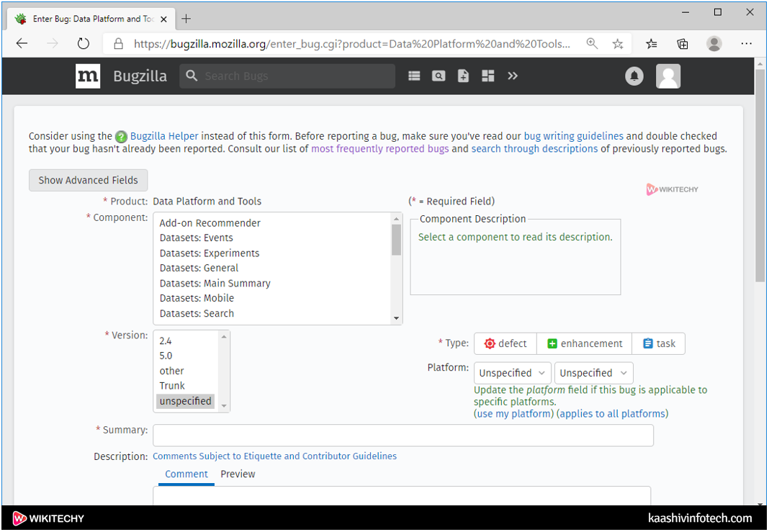
Task: Select the enhancement bug type
Action: (584, 344)
